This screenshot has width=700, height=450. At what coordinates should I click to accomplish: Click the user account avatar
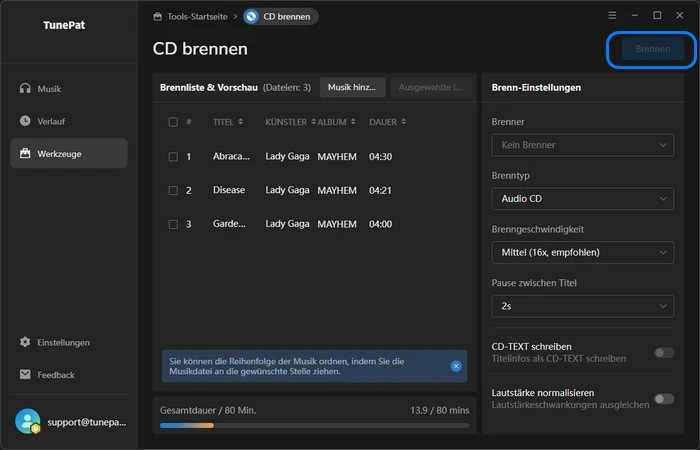(28, 421)
